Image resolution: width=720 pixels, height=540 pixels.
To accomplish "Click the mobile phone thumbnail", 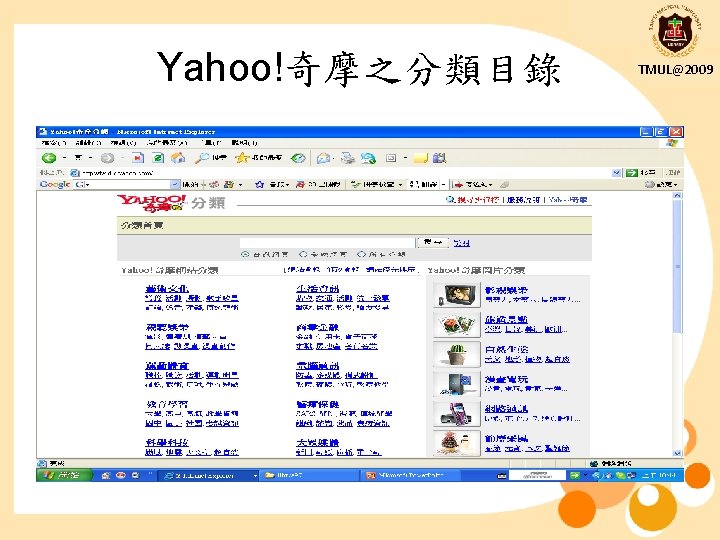I will (457, 413).
